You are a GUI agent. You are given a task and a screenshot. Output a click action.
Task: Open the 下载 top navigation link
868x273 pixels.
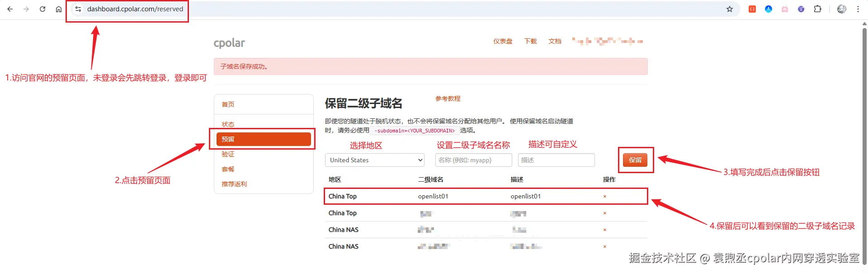coord(530,41)
